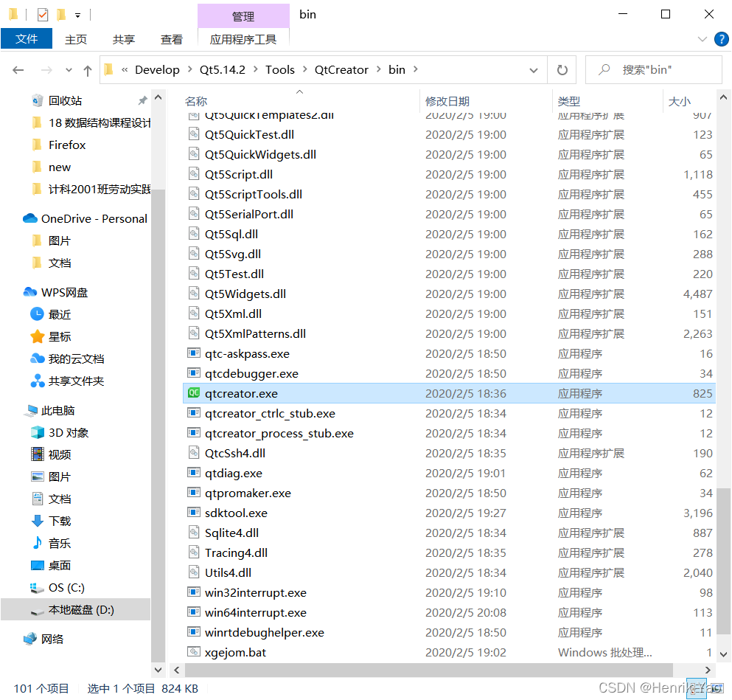Click the 3D 对象 cube icon
732x700 pixels.
[x=37, y=432]
